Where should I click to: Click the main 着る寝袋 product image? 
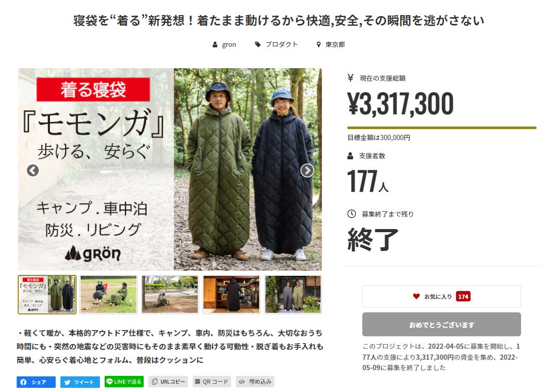click(170, 169)
